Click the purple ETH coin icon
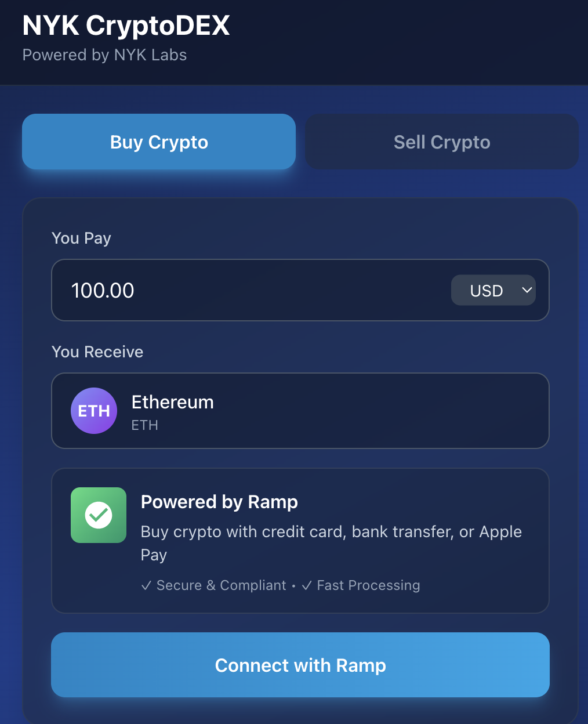The width and height of the screenshot is (588, 724). pos(94,411)
